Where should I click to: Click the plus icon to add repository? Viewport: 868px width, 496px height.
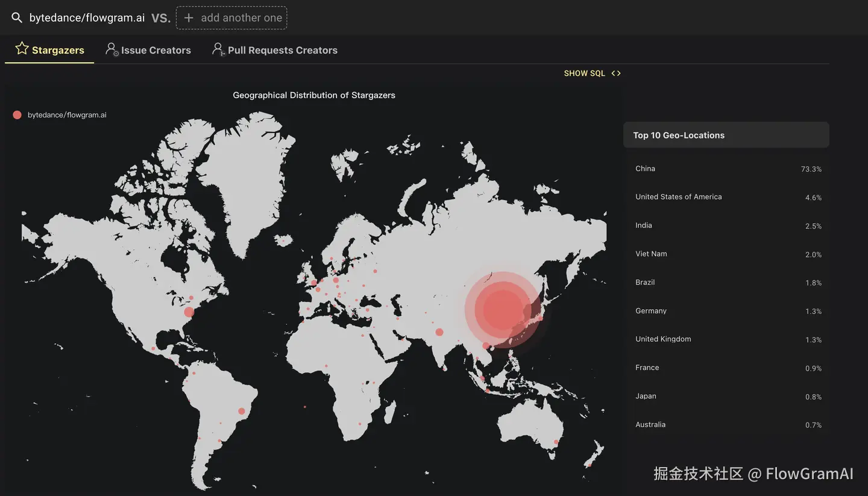tap(189, 17)
